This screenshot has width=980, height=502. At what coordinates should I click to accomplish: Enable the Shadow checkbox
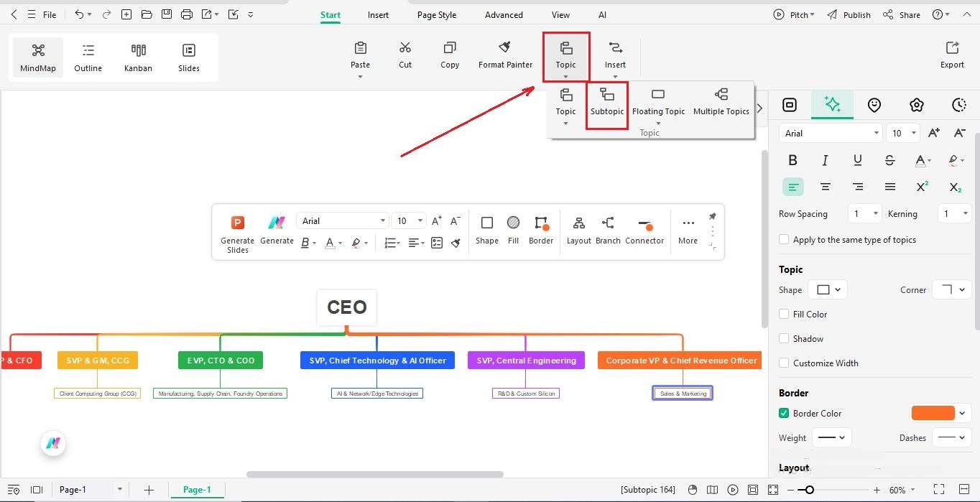[x=784, y=338]
